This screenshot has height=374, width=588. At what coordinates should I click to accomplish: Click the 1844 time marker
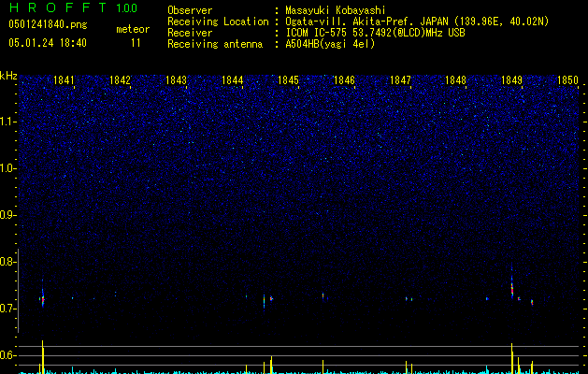[232, 80]
